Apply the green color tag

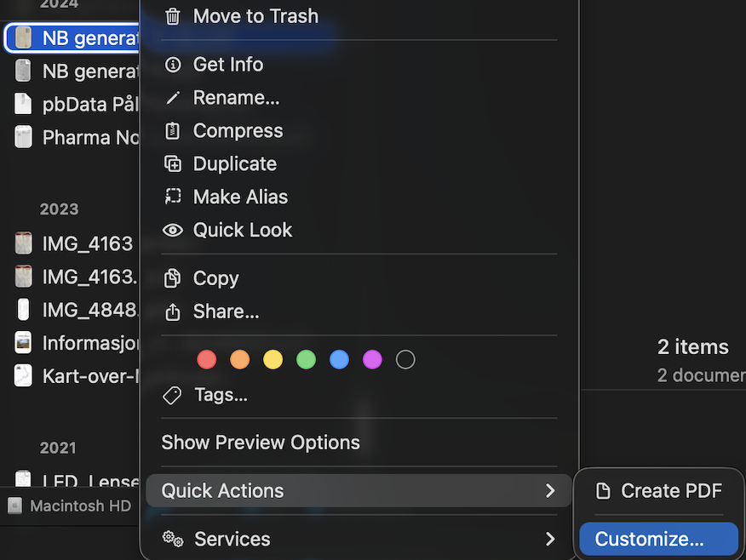(306, 360)
